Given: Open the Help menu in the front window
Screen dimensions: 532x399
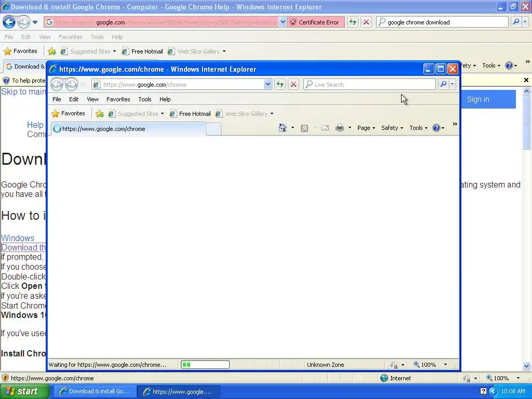Looking at the screenshot, I should (165, 99).
